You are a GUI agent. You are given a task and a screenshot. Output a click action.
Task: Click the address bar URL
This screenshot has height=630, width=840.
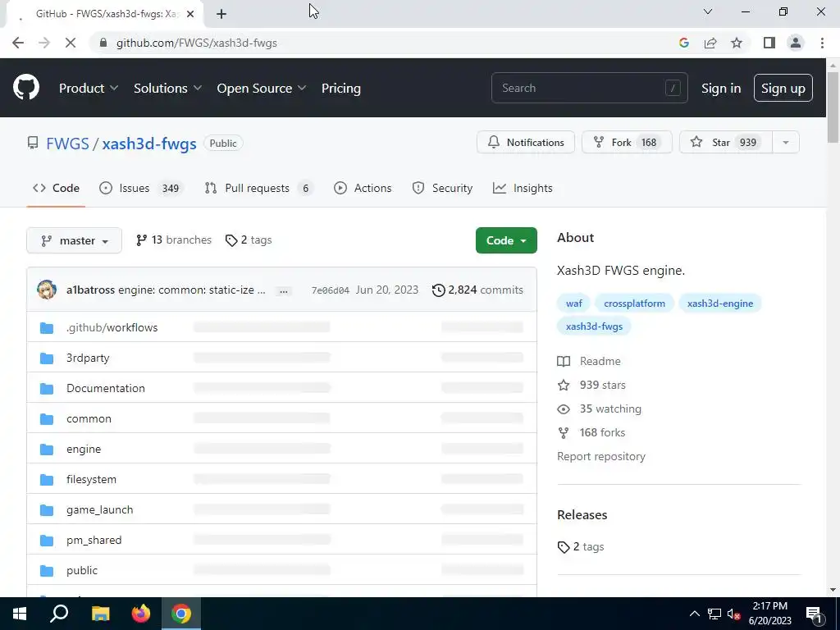(197, 43)
